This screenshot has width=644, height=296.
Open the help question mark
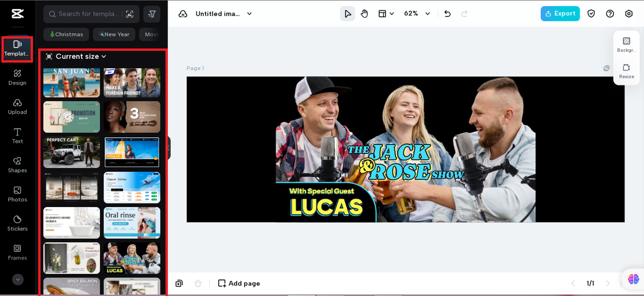click(610, 14)
